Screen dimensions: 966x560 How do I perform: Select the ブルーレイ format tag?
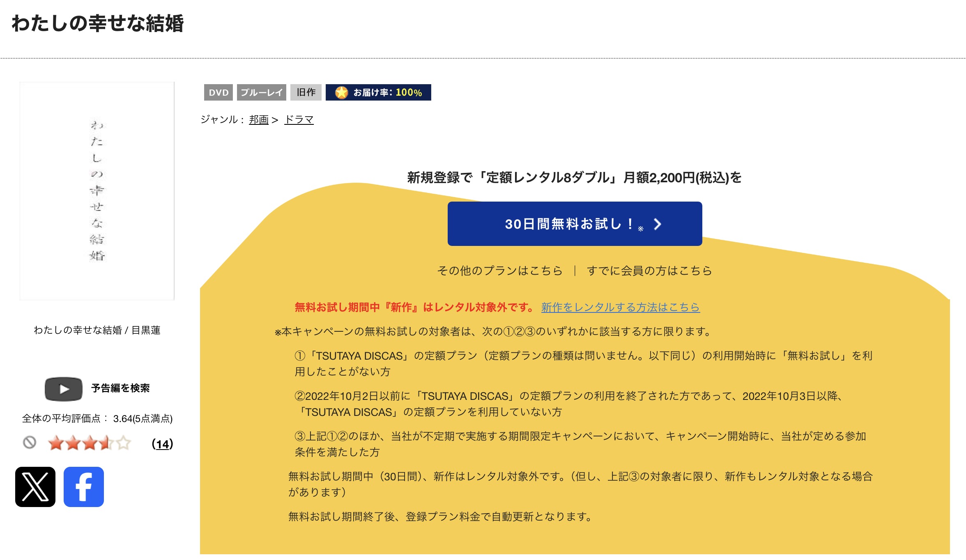262,92
